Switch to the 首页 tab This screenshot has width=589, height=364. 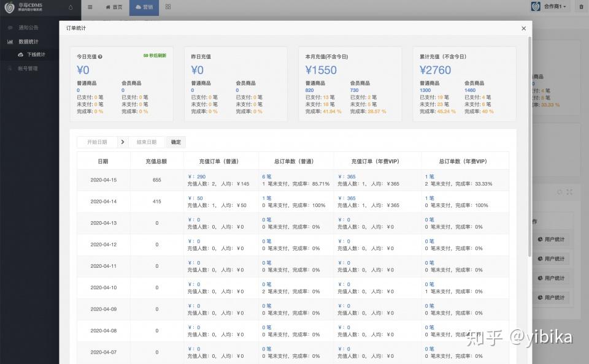pyautogui.click(x=114, y=7)
